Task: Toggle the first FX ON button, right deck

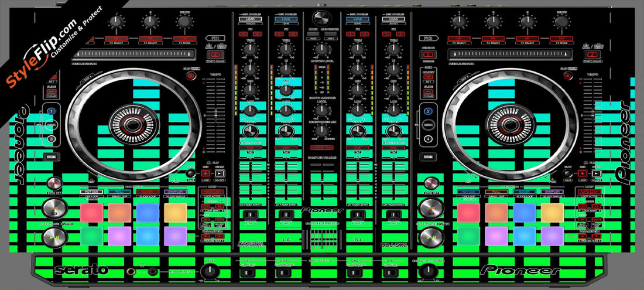Action: (458, 39)
